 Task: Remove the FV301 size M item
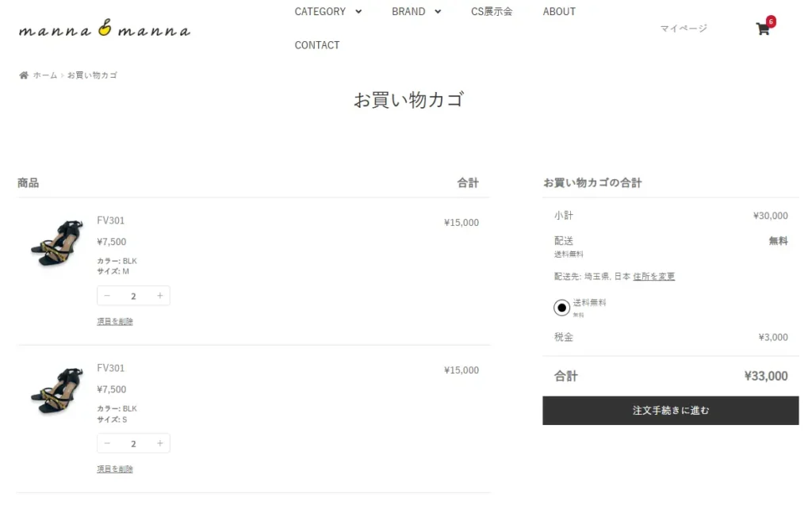coord(115,321)
